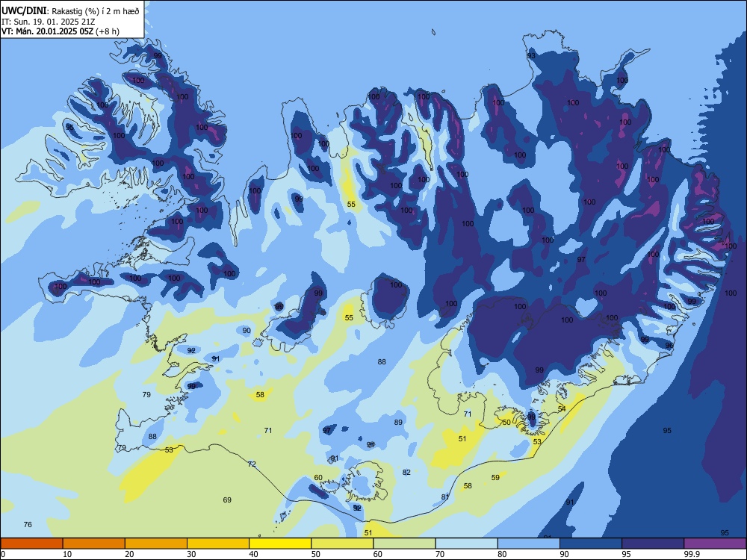This screenshot has width=747, height=560.
Task: Click the map value '54' in the southeast
Action: [x=562, y=408]
